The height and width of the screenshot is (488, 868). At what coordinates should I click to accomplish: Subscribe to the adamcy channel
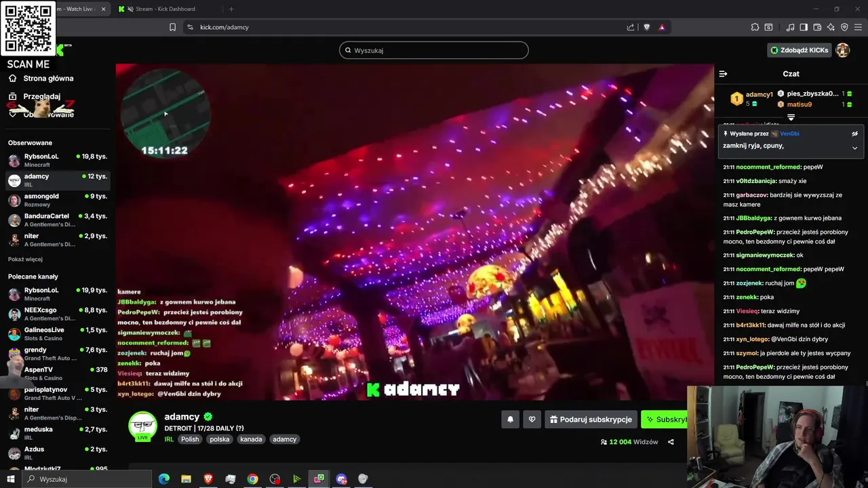coord(665,420)
